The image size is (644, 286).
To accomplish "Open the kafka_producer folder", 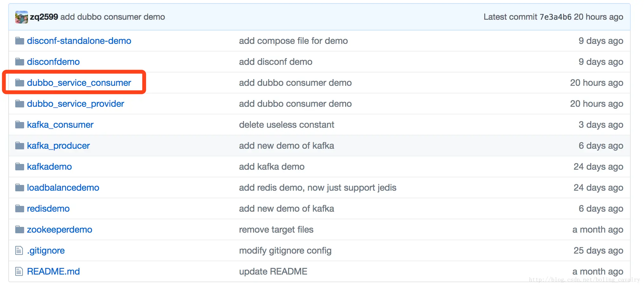I will [58, 146].
